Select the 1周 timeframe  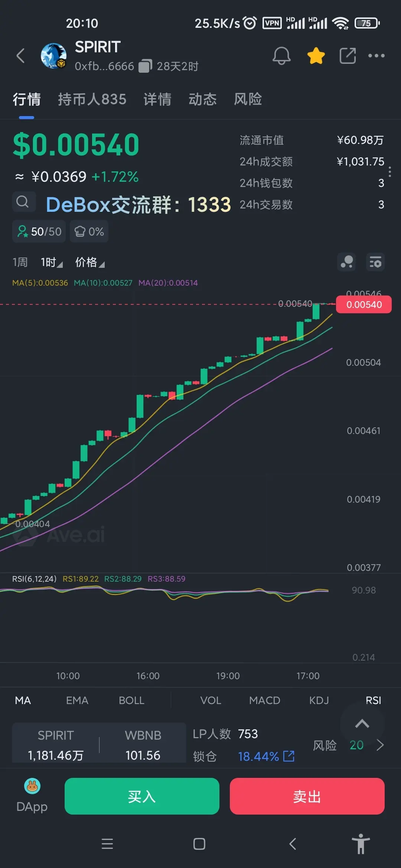tap(20, 262)
